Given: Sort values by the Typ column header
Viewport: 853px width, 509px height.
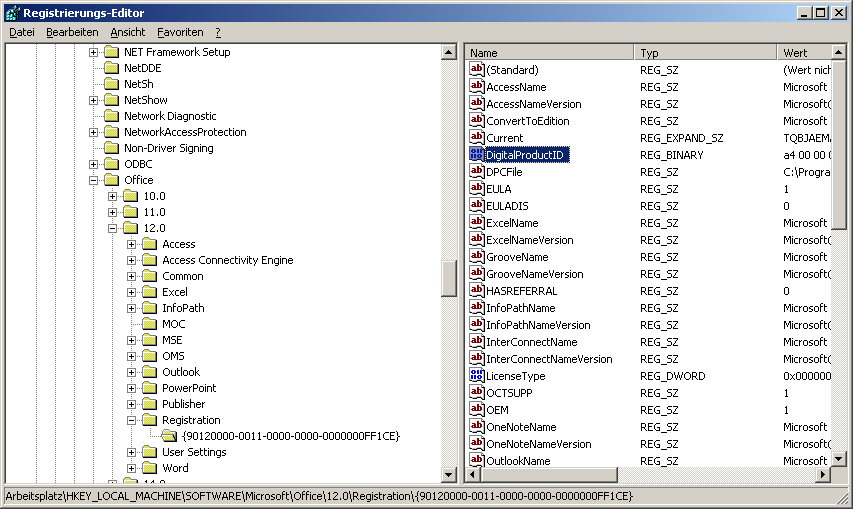Looking at the screenshot, I should point(706,53).
